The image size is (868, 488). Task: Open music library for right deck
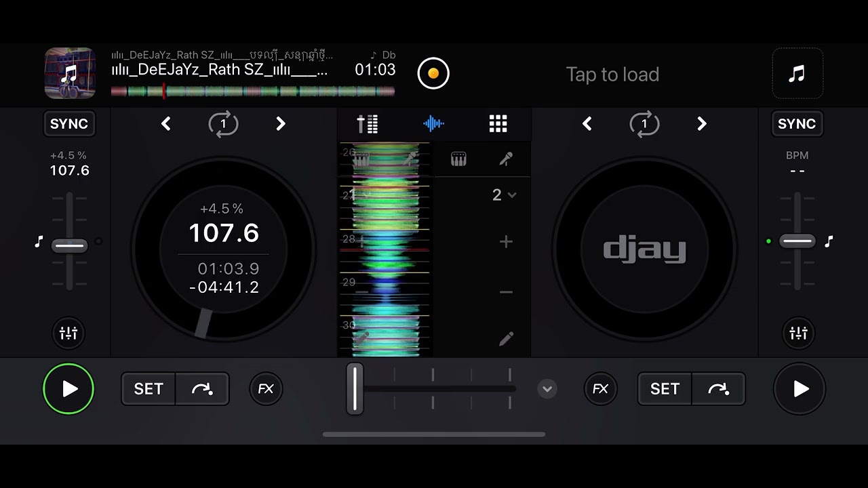(x=797, y=73)
